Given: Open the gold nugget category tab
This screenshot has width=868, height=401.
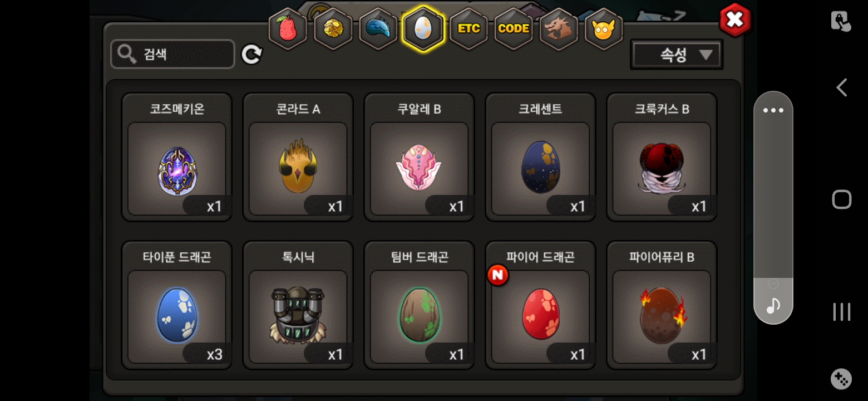Looking at the screenshot, I should [333, 29].
